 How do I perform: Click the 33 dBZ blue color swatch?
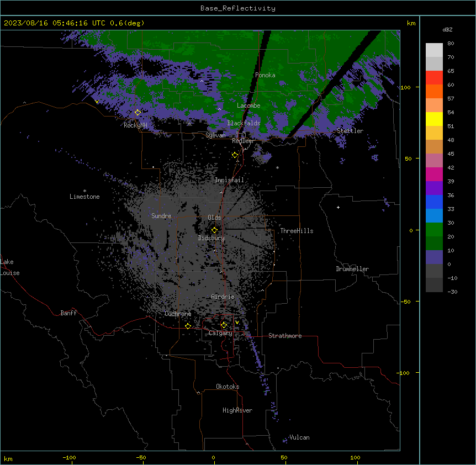tap(434, 215)
